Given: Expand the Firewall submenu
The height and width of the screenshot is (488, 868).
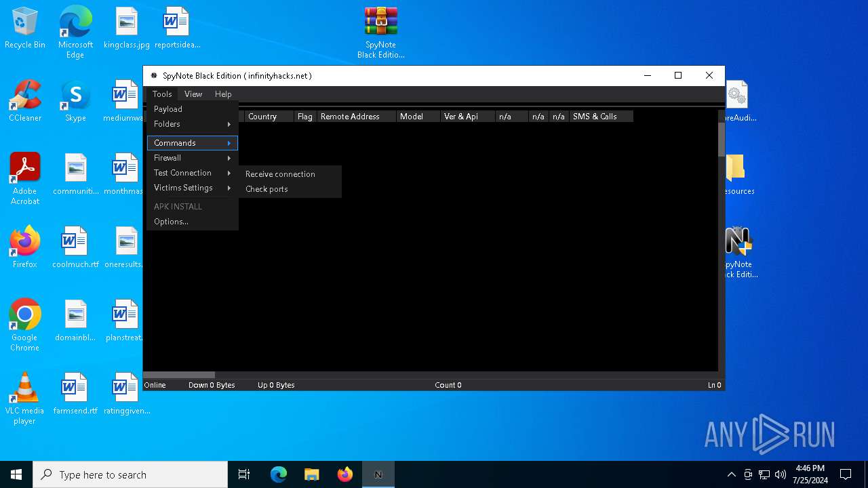Looking at the screenshot, I should tap(193, 158).
